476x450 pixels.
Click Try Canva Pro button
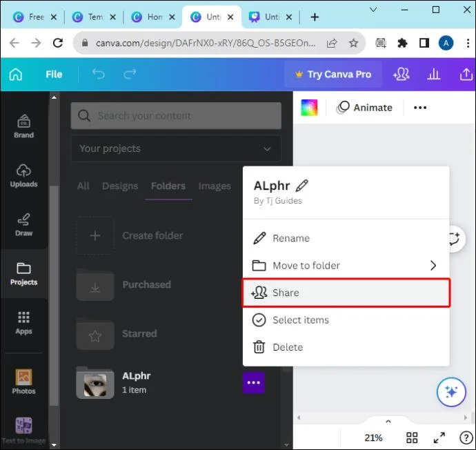click(x=333, y=75)
